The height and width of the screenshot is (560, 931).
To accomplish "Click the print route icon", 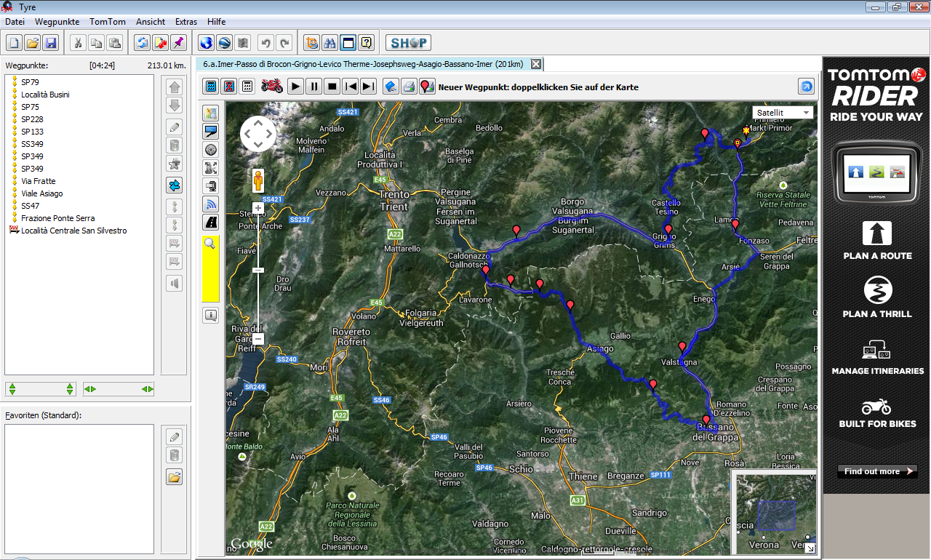I will pos(409,87).
